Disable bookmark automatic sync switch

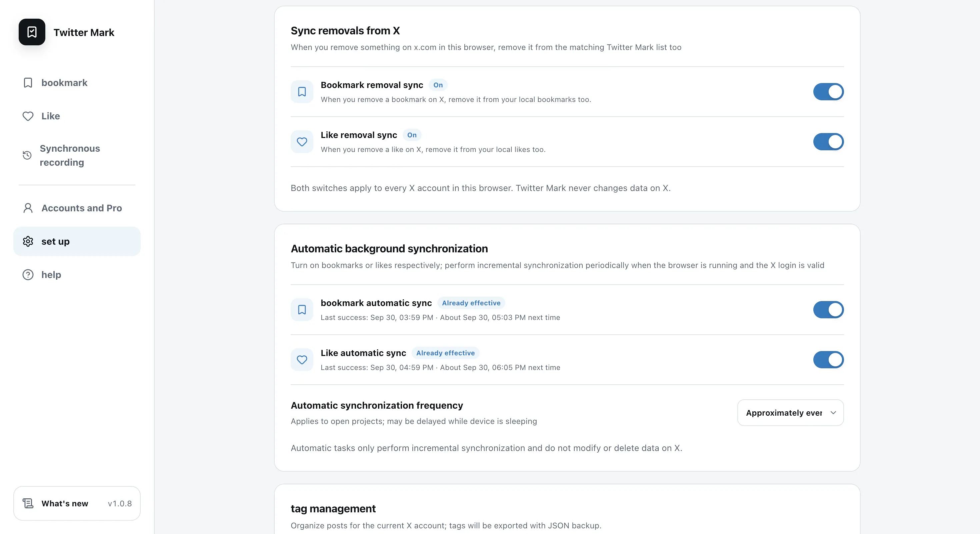828,310
